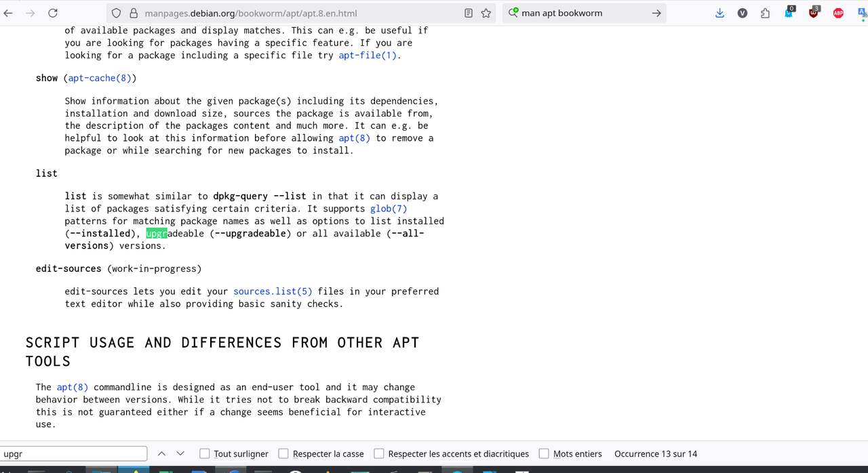Image resolution: width=868 pixels, height=473 pixels.
Task: Open the extensions puzzle-piece menu
Action: (766, 13)
